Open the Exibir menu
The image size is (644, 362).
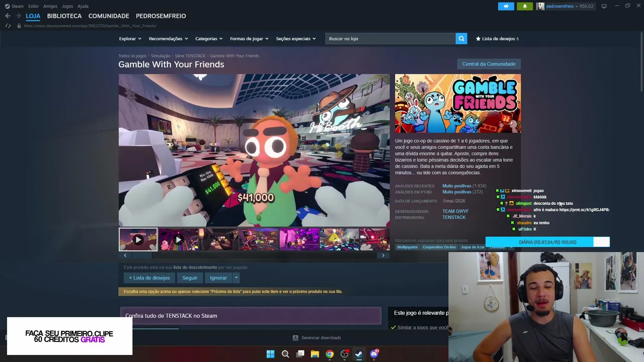pos(33,6)
